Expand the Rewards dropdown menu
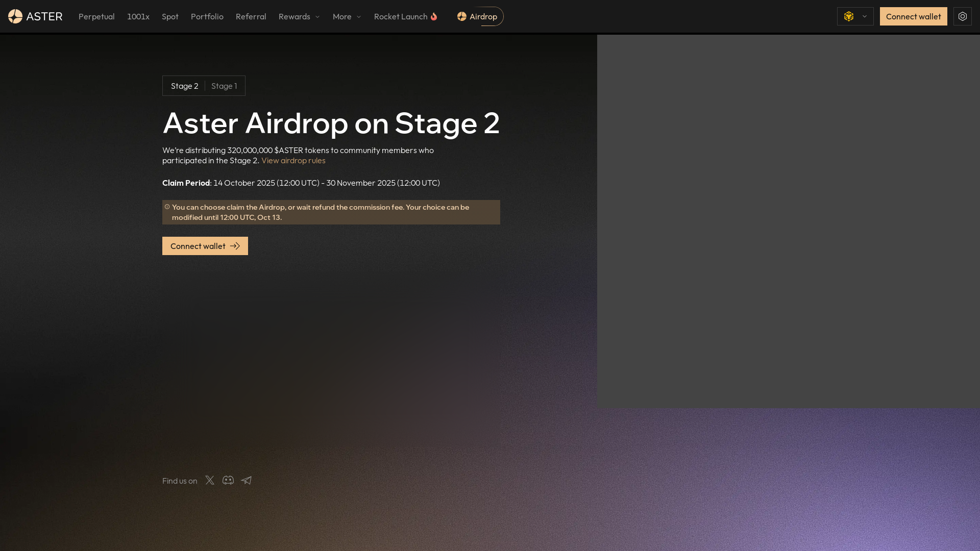980x551 pixels. (x=299, y=16)
